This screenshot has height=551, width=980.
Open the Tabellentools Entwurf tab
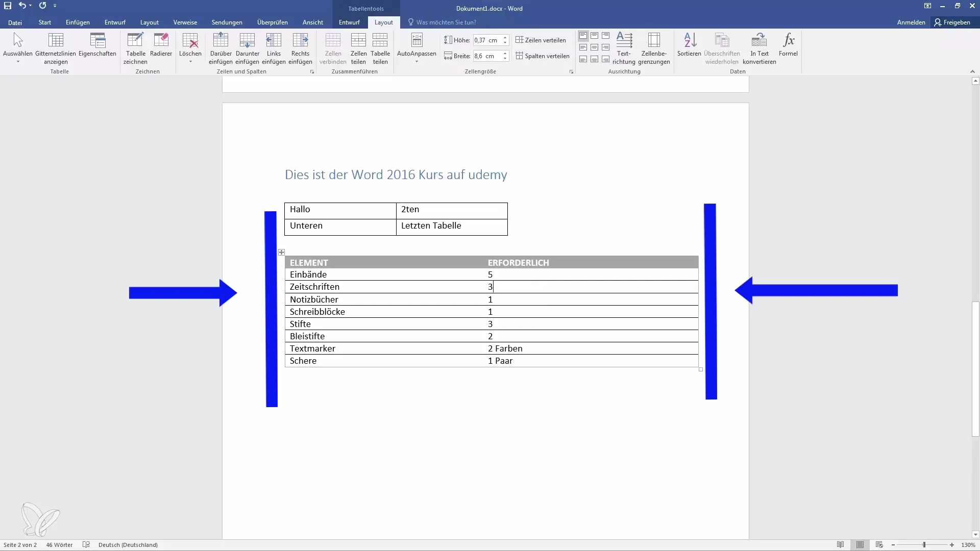(x=349, y=22)
